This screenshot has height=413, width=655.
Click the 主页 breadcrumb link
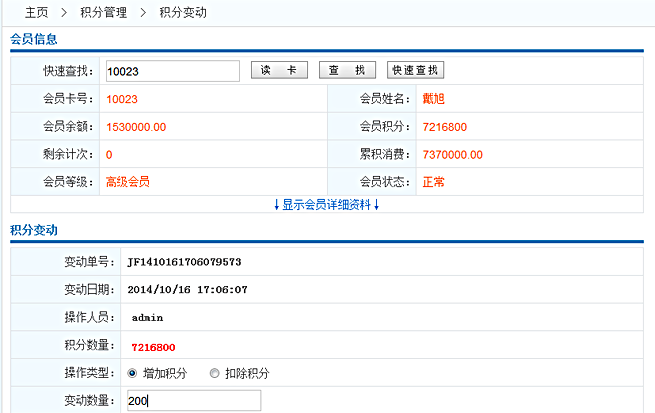click(x=38, y=13)
